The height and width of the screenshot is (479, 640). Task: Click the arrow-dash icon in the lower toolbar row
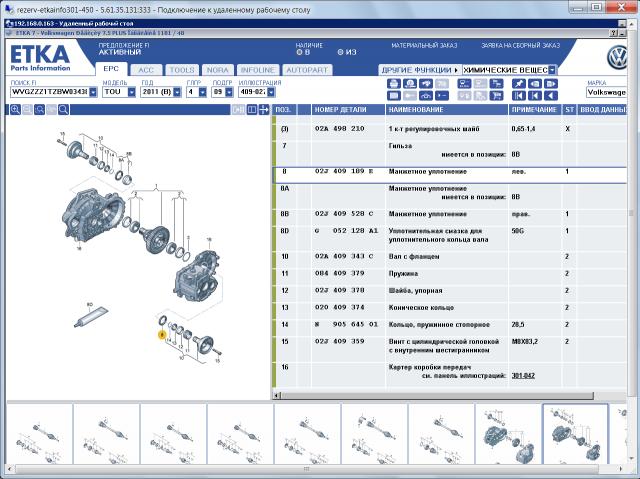[442, 96]
